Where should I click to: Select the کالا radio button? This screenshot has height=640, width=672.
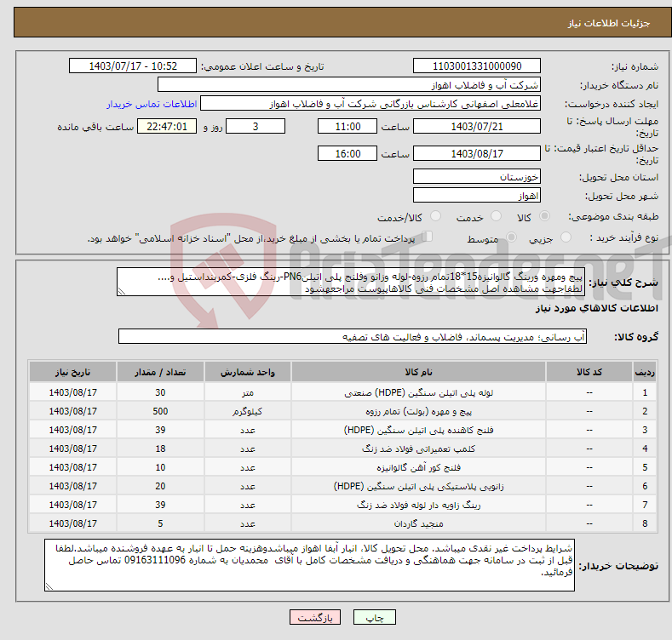[544, 216]
